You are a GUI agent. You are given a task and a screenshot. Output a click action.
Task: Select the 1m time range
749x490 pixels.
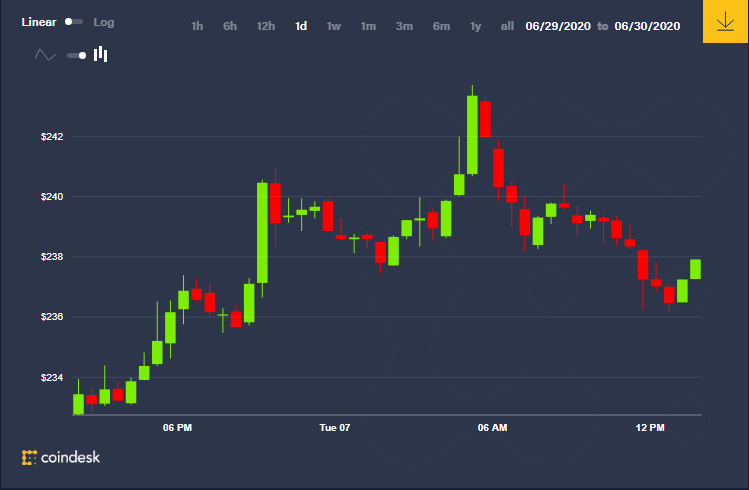[368, 26]
